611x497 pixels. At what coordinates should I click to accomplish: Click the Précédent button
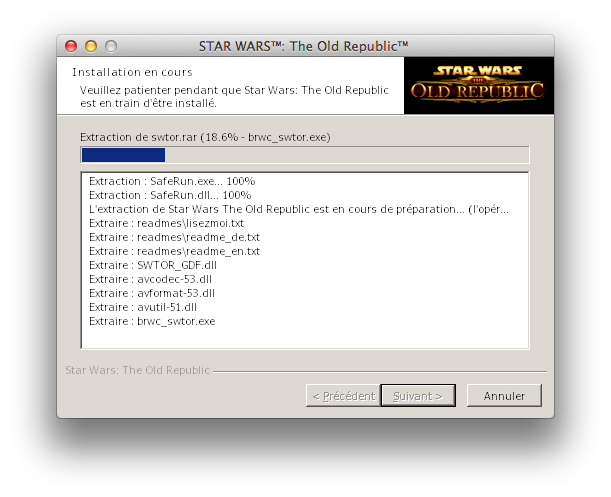343,396
